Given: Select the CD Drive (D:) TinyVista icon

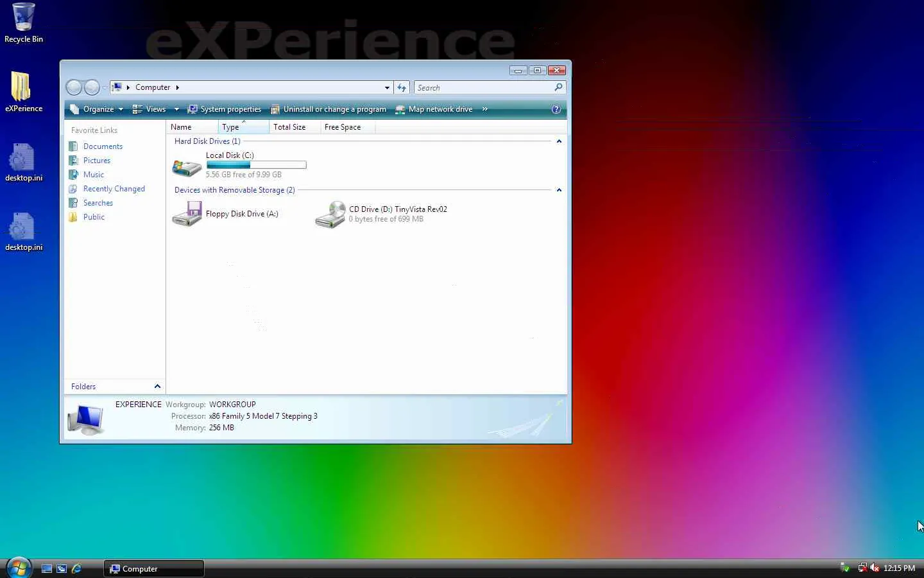Looking at the screenshot, I should [330, 214].
